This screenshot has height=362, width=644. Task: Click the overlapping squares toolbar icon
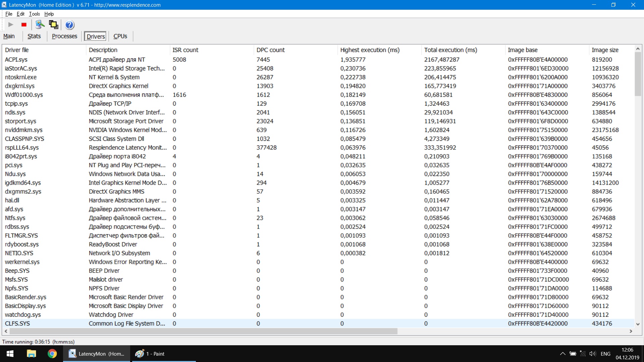click(x=54, y=24)
